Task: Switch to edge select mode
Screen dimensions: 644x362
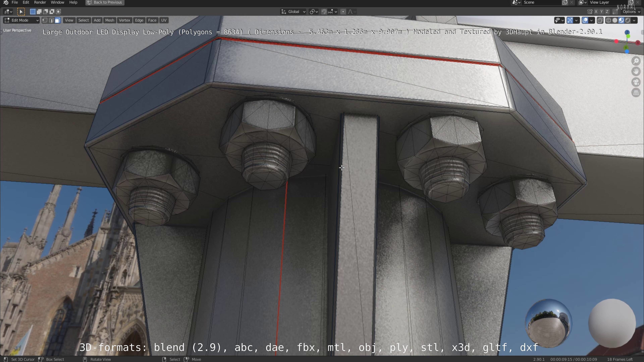Action: [51, 20]
